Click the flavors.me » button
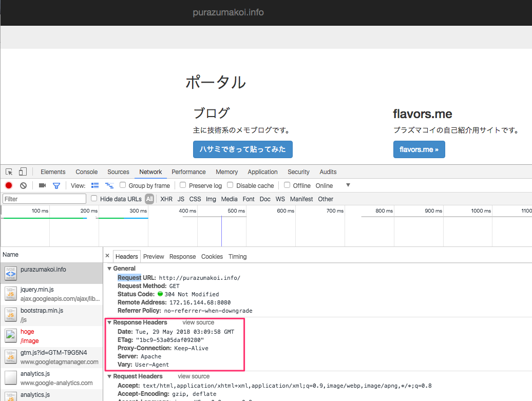Viewport: 532px width, 401px height. [x=419, y=149]
